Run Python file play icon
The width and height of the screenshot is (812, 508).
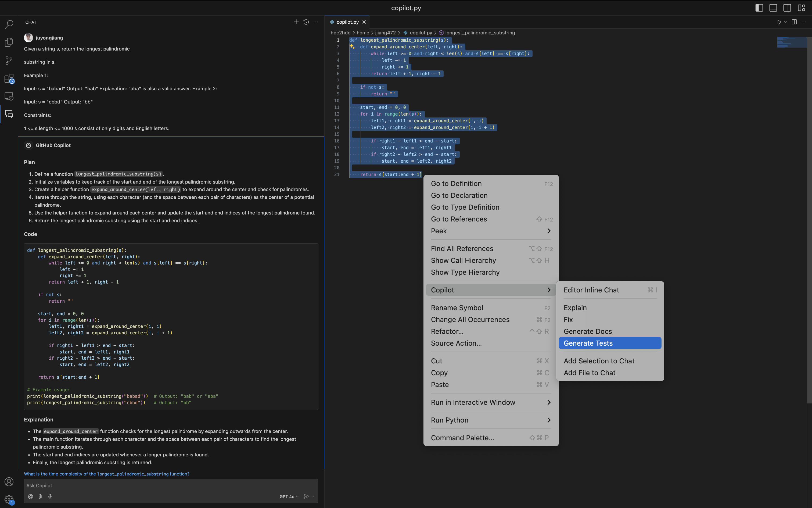point(779,22)
